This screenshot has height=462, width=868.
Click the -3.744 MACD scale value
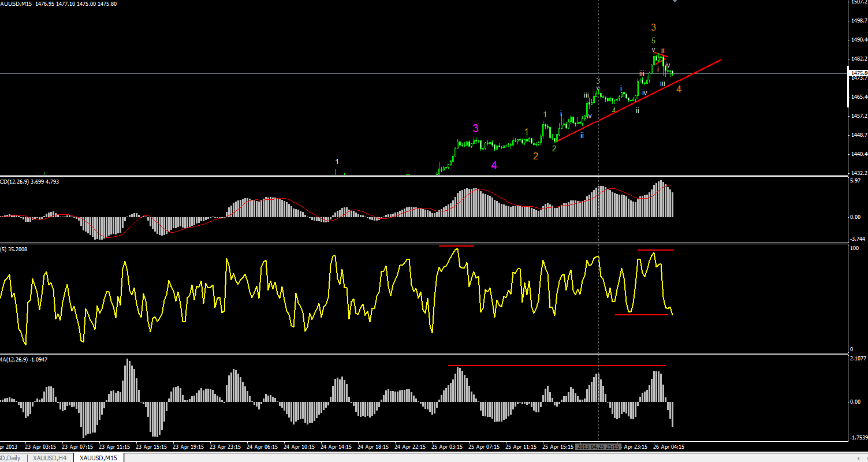[x=858, y=239]
